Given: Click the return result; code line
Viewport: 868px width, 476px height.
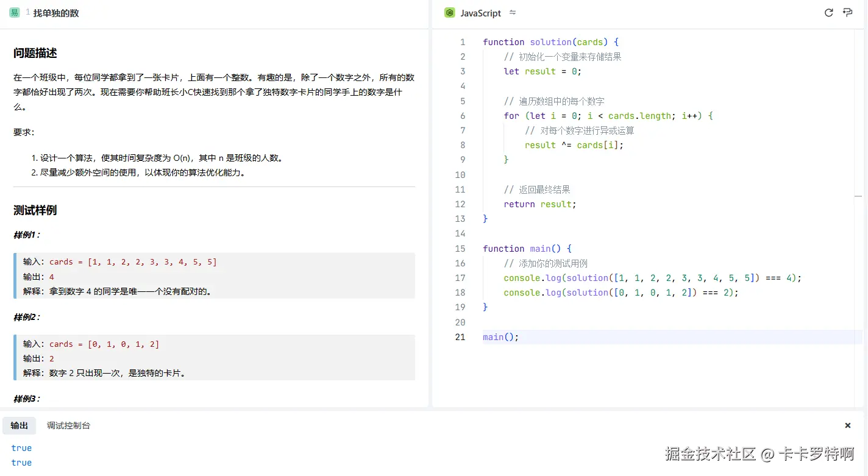Looking at the screenshot, I should (x=539, y=204).
